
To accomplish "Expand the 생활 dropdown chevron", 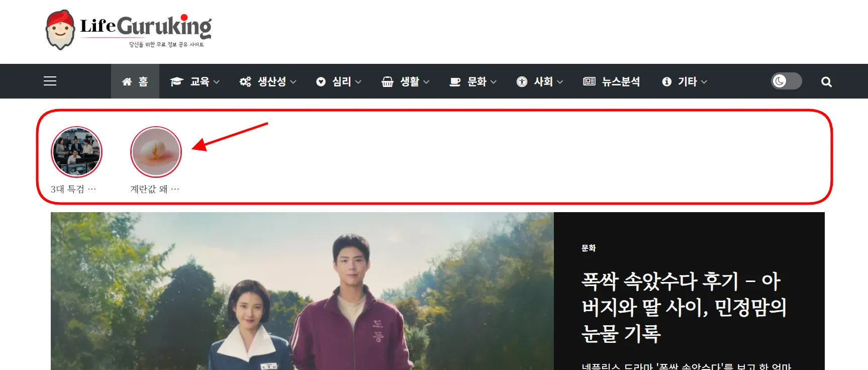I will tap(426, 82).
